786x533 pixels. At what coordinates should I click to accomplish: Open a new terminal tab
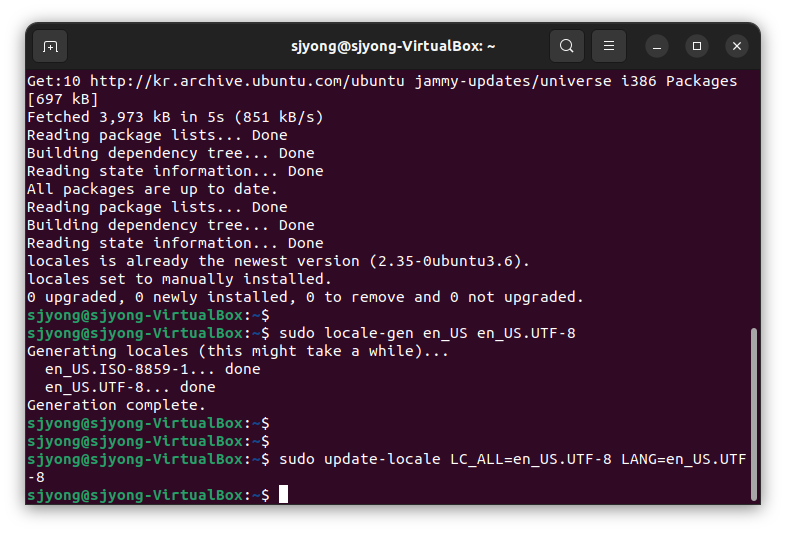point(50,47)
